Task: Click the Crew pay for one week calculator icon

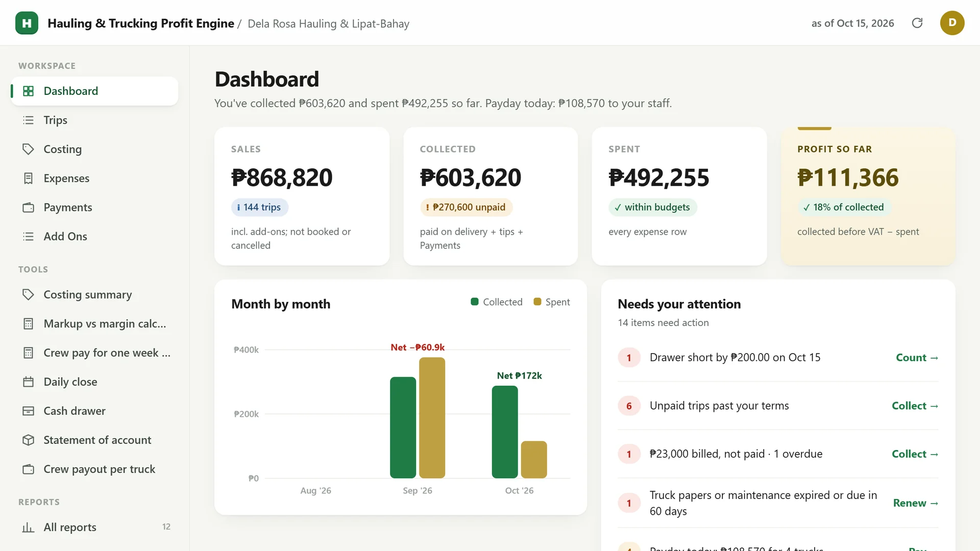Action: click(x=29, y=353)
